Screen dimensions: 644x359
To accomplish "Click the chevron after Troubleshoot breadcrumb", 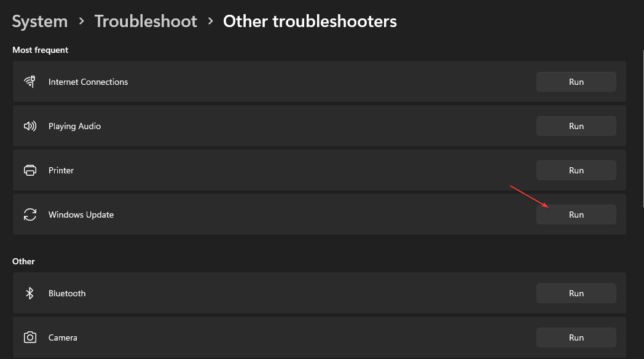I will [210, 21].
